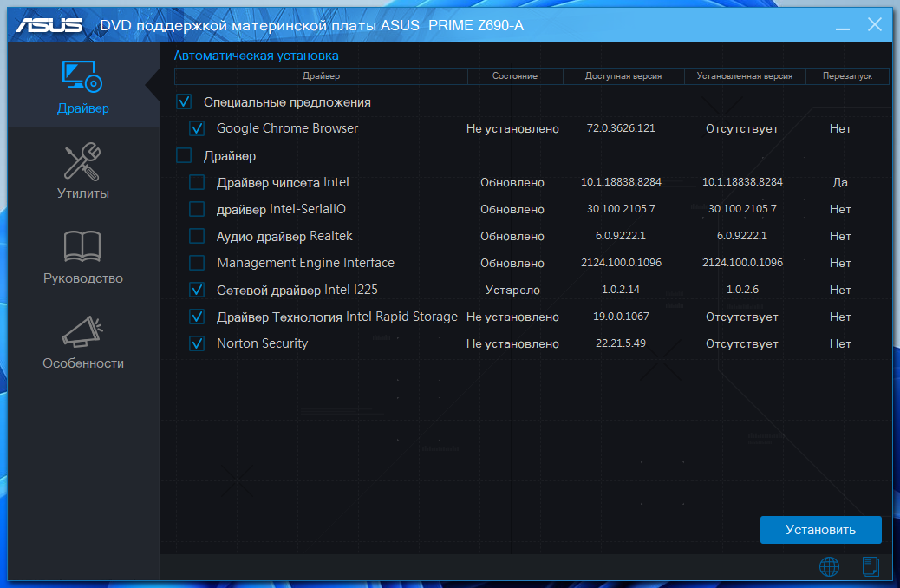Click the globe language icon

tap(829, 567)
